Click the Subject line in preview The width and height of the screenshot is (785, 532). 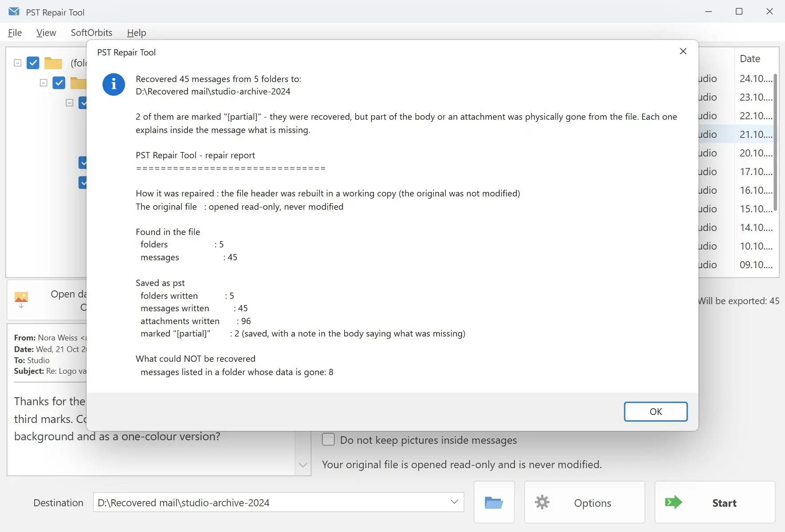pos(50,371)
